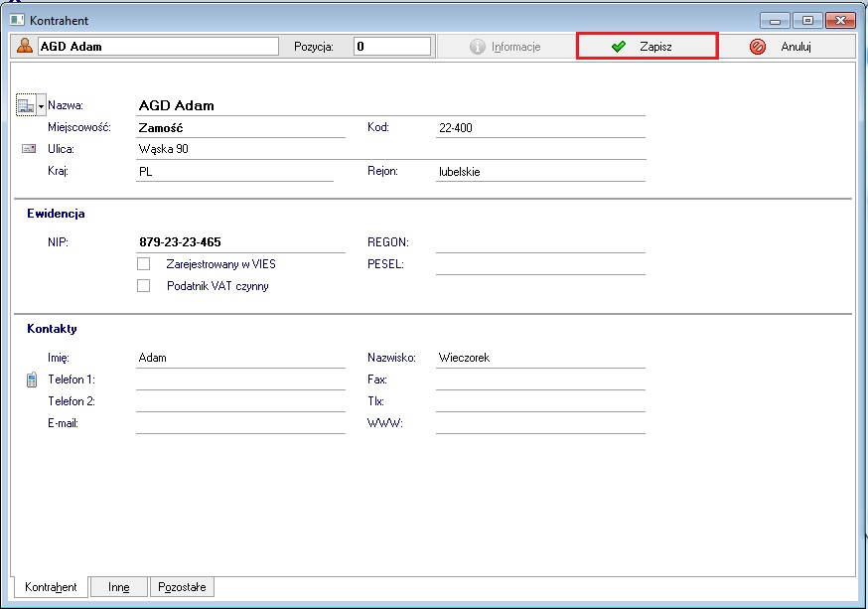Viewport: 868px width, 609px height.
Task: Maximize the Kontrahent window
Action: pyautogui.click(x=807, y=21)
